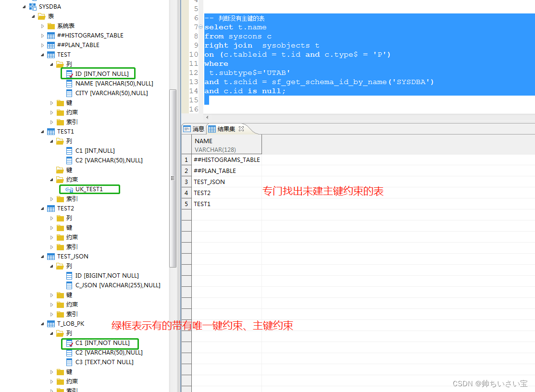Switch to the 消息 tab

tap(194, 129)
